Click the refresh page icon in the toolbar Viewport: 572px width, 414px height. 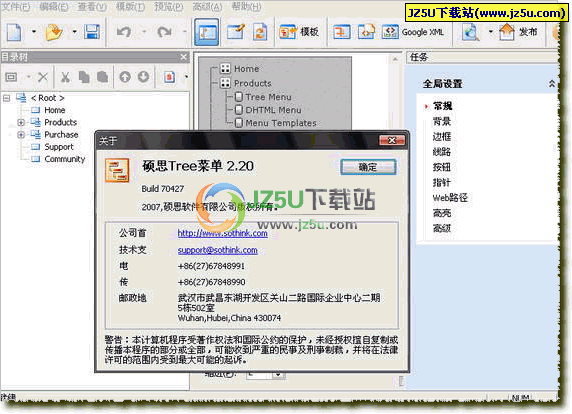tap(260, 32)
